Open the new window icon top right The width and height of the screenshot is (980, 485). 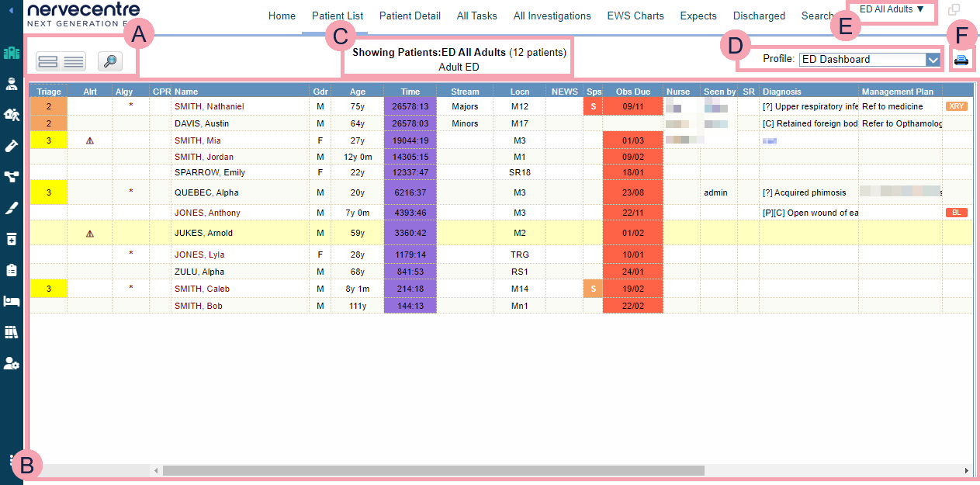(954, 10)
